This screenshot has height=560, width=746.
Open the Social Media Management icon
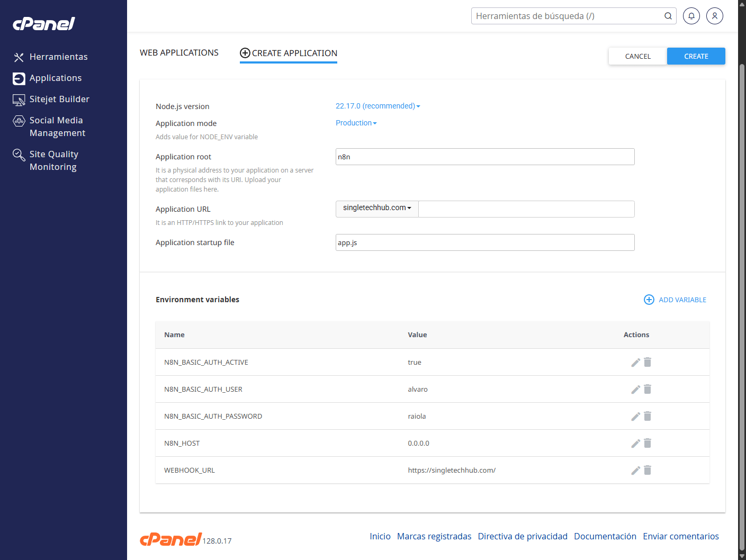pyautogui.click(x=19, y=121)
